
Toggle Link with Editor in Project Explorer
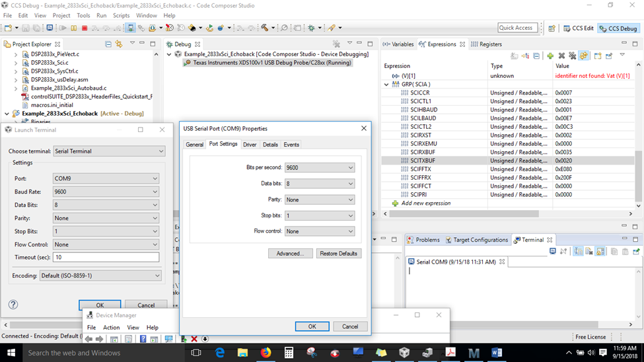(x=119, y=44)
